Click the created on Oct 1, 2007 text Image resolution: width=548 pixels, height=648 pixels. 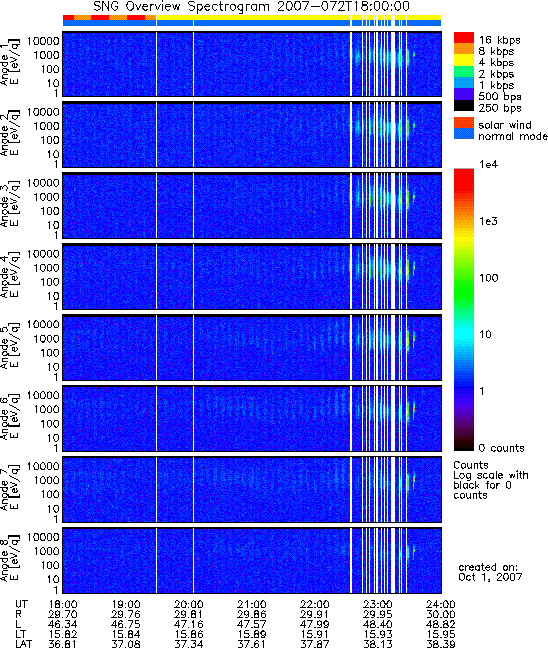click(x=490, y=572)
